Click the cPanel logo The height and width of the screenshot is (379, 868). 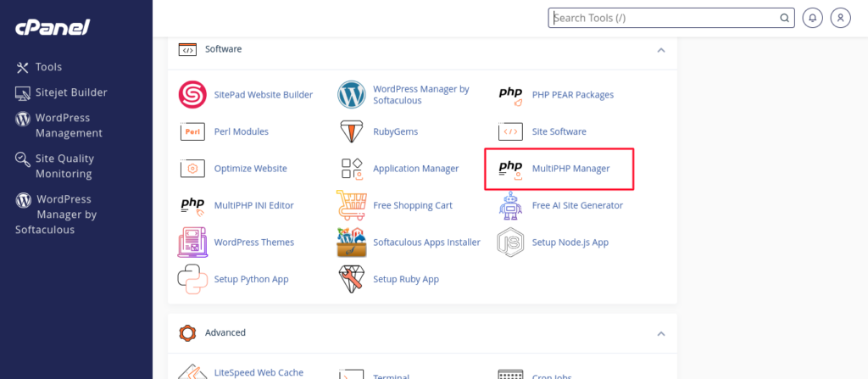coord(53,27)
